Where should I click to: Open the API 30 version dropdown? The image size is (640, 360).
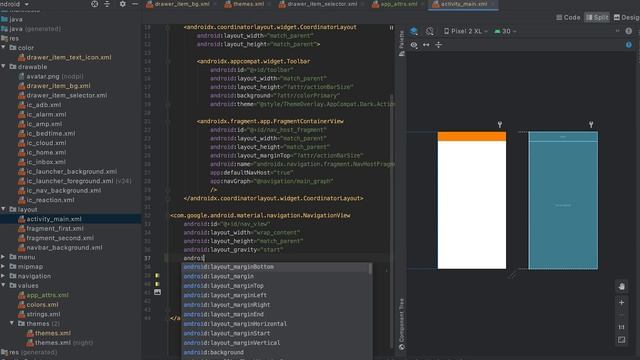pos(505,31)
